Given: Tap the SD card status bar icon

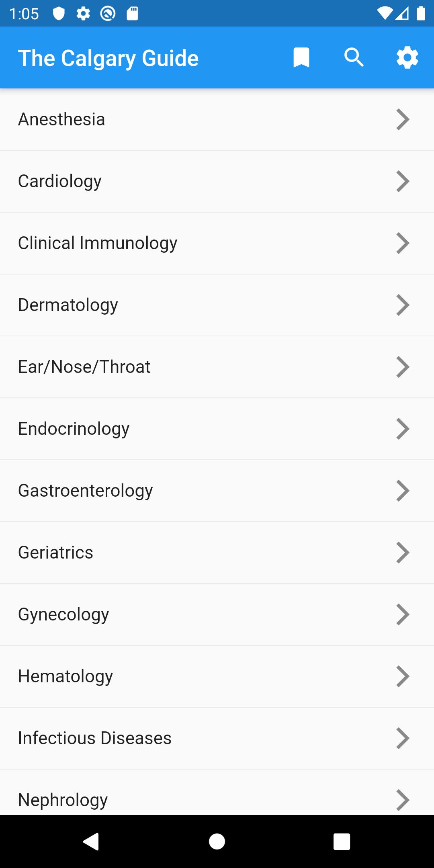Looking at the screenshot, I should pos(132,14).
